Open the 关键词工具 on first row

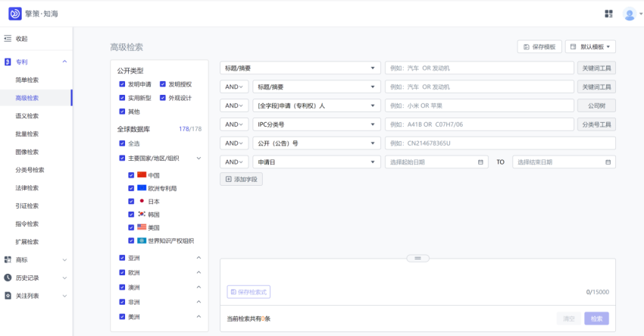(x=596, y=68)
